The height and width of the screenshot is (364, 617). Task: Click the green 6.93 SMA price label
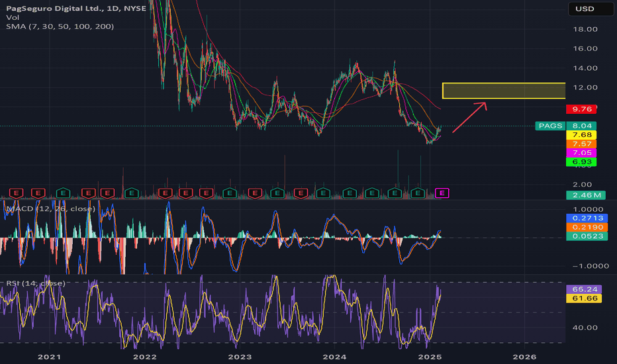point(581,161)
